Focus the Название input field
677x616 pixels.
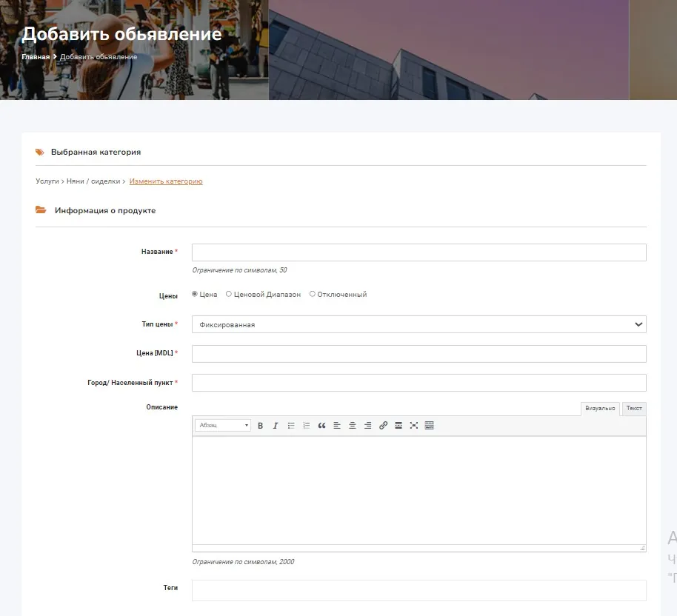coord(418,252)
